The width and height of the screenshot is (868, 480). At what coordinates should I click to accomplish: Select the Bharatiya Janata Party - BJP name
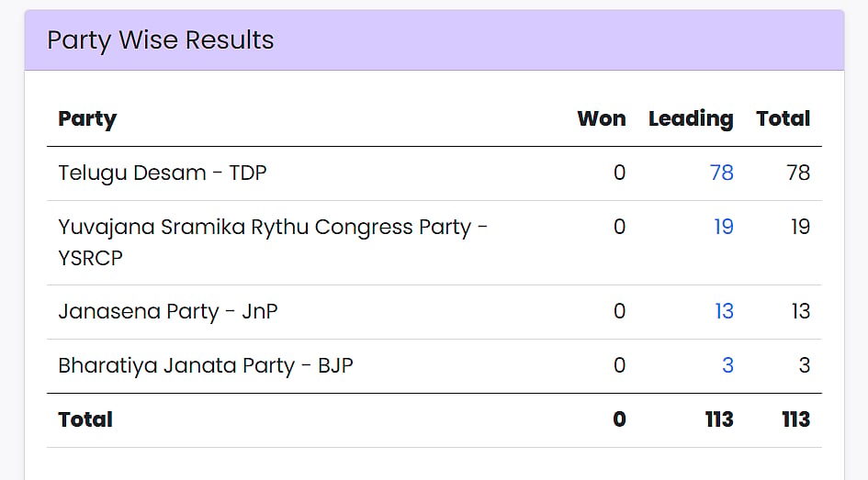(206, 365)
